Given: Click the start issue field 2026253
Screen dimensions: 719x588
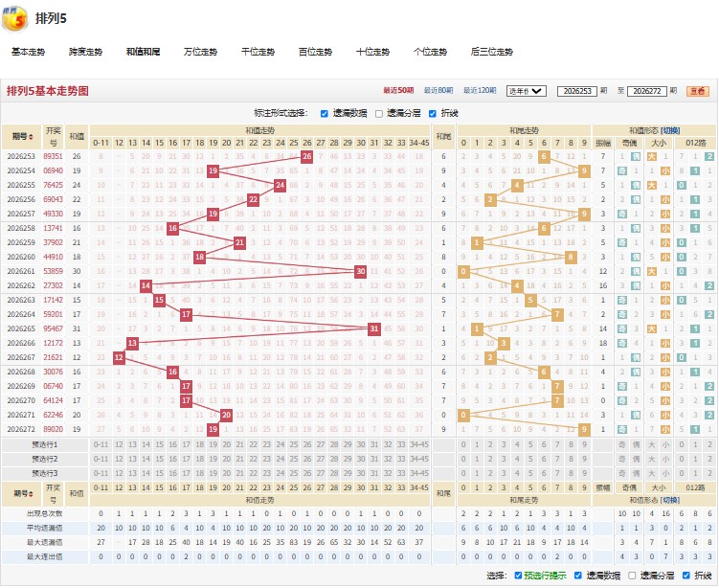Looking at the screenshot, I should tap(577, 91).
